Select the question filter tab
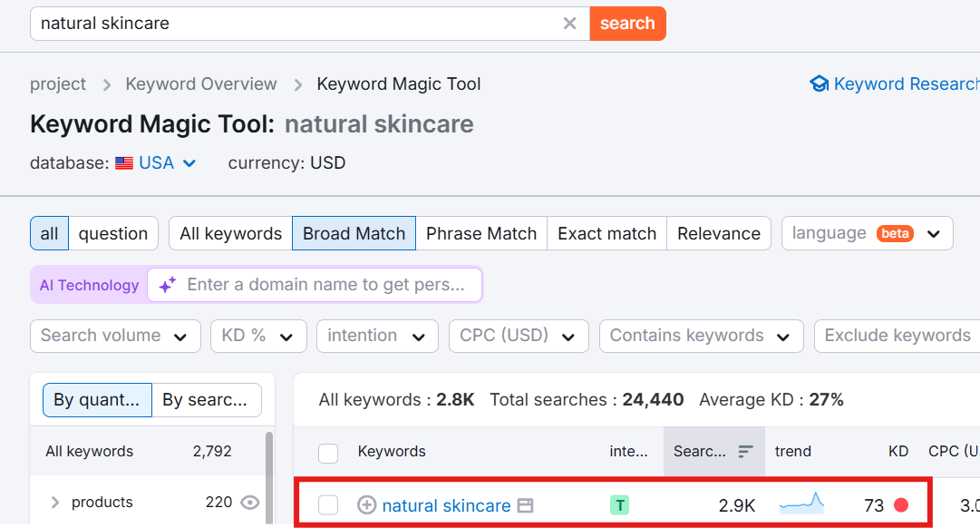980x528 pixels. click(113, 233)
